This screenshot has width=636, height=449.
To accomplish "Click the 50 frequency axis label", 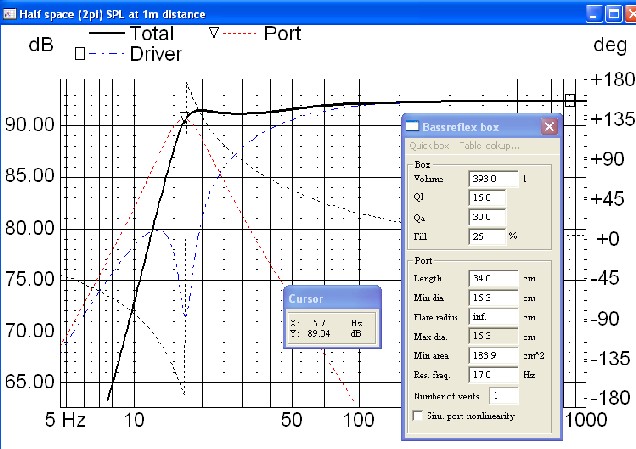I will click(x=291, y=420).
